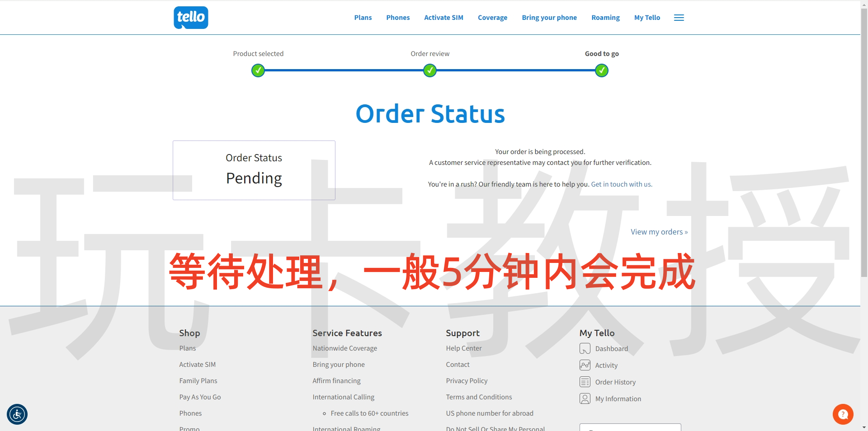Screen dimensions: 868x431
Task: Click the Tello logo
Action: (x=191, y=18)
